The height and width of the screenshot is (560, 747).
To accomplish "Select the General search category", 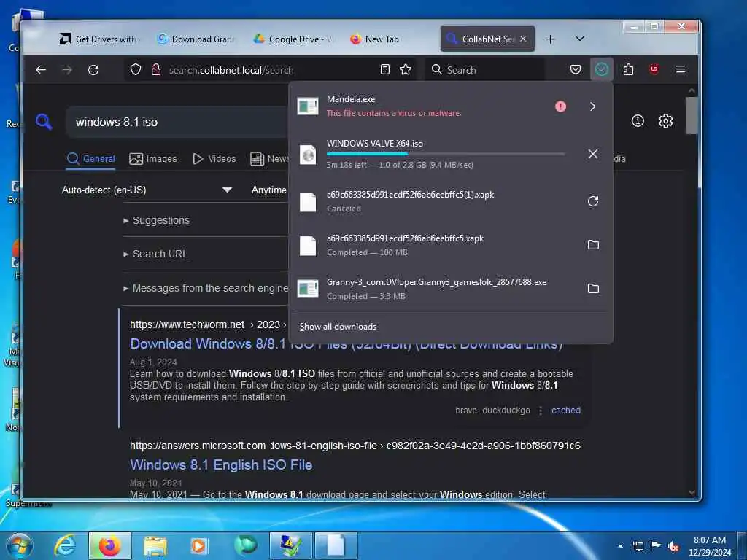I will tap(91, 159).
